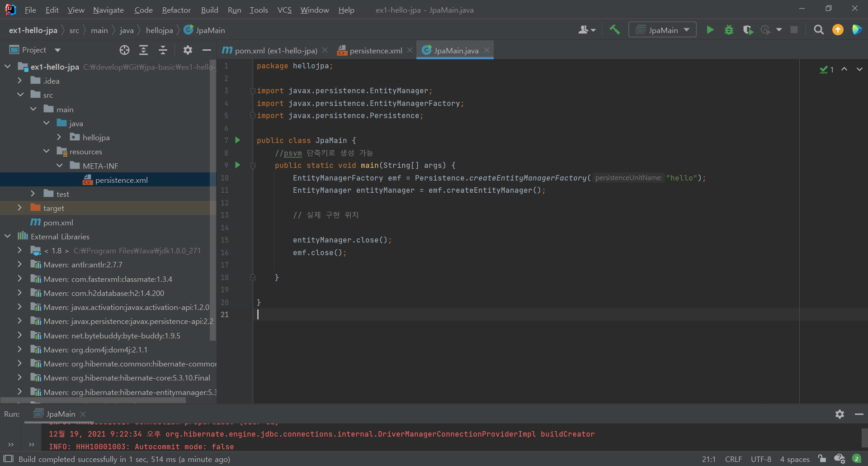868x466 pixels.
Task: Close the JpaMain run tab
Action: point(83,414)
